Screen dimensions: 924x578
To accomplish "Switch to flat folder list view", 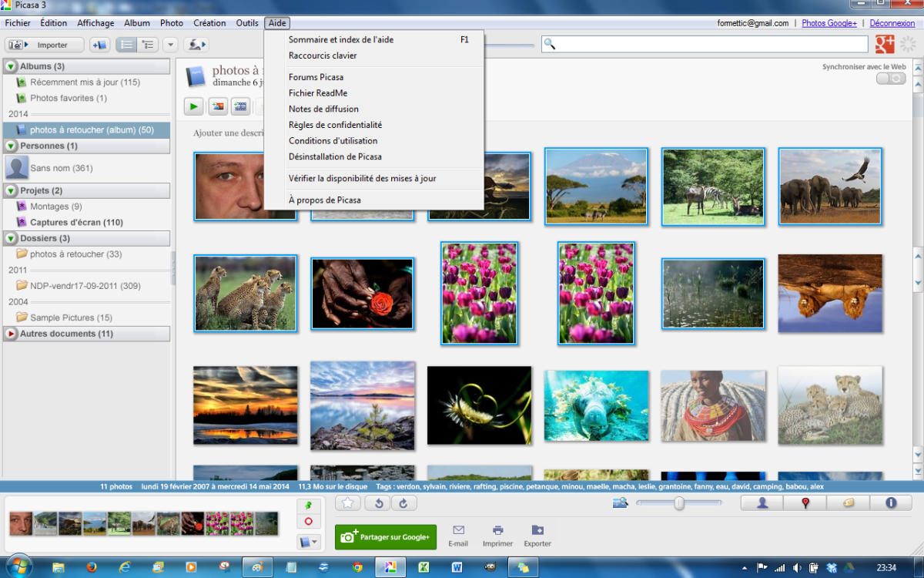I will [x=126, y=45].
